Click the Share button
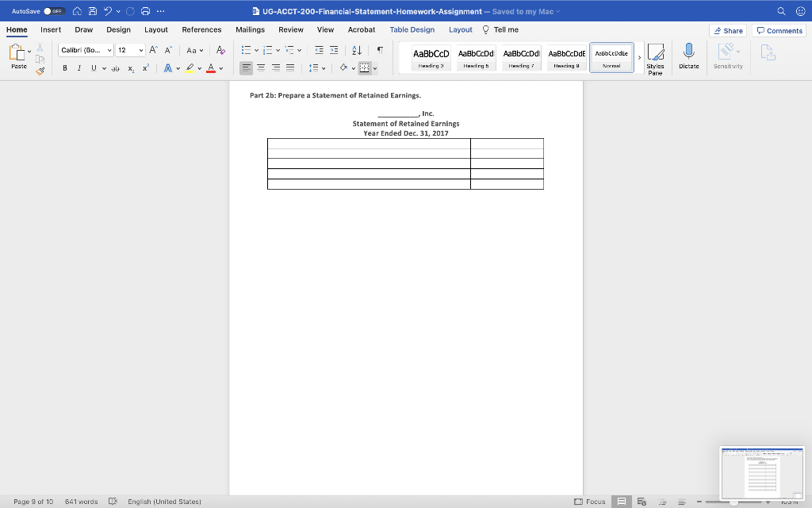Screen dimensions: 812x508 point(728,30)
